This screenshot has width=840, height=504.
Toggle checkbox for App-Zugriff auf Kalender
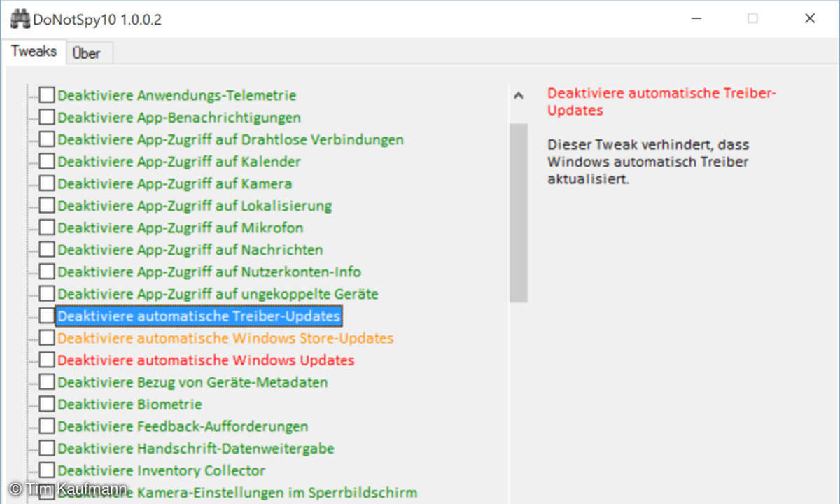(x=46, y=161)
